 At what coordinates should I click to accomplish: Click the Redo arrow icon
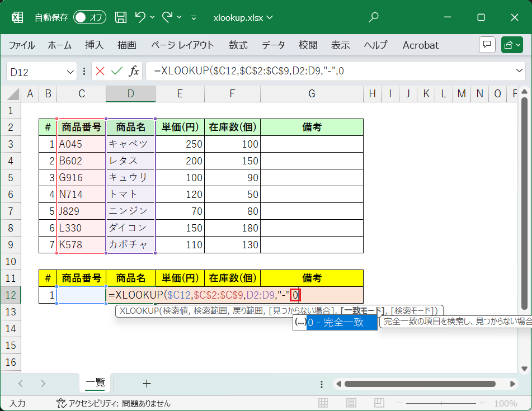(167, 17)
